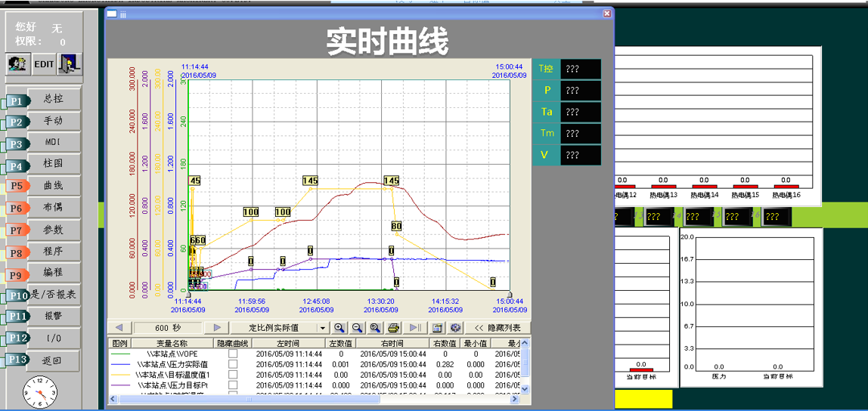
Task: Click the V value display
Action: click(x=581, y=155)
